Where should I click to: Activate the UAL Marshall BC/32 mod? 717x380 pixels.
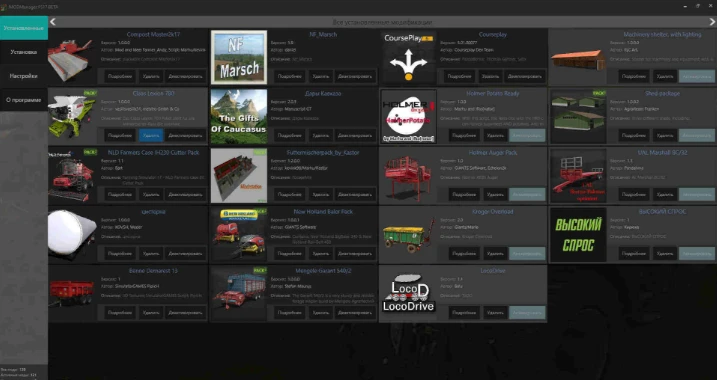click(x=696, y=194)
